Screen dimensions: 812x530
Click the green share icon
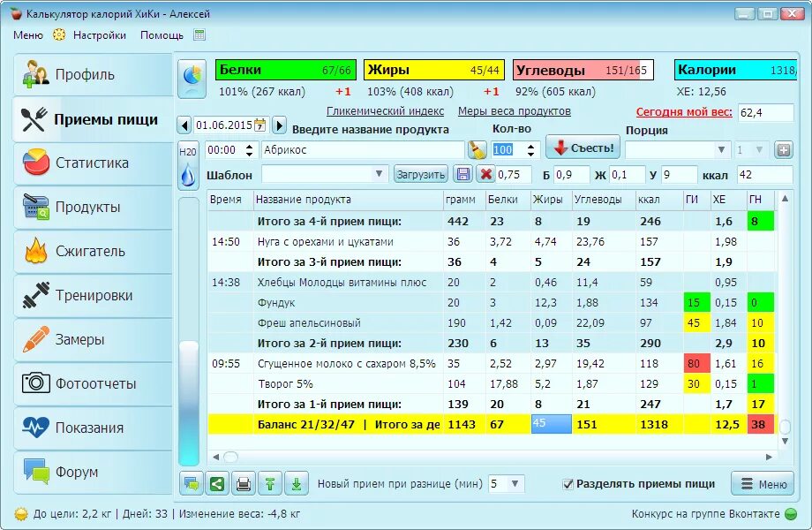(217, 484)
